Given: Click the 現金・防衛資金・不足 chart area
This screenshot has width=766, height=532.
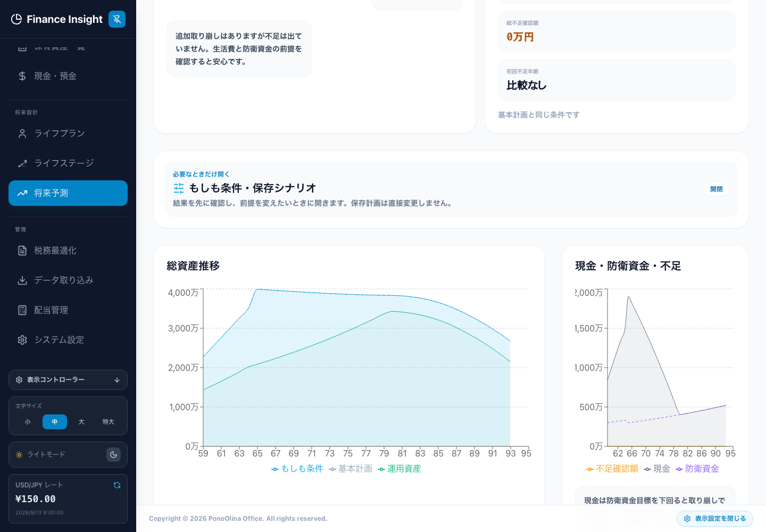Looking at the screenshot, I should 670,368.
